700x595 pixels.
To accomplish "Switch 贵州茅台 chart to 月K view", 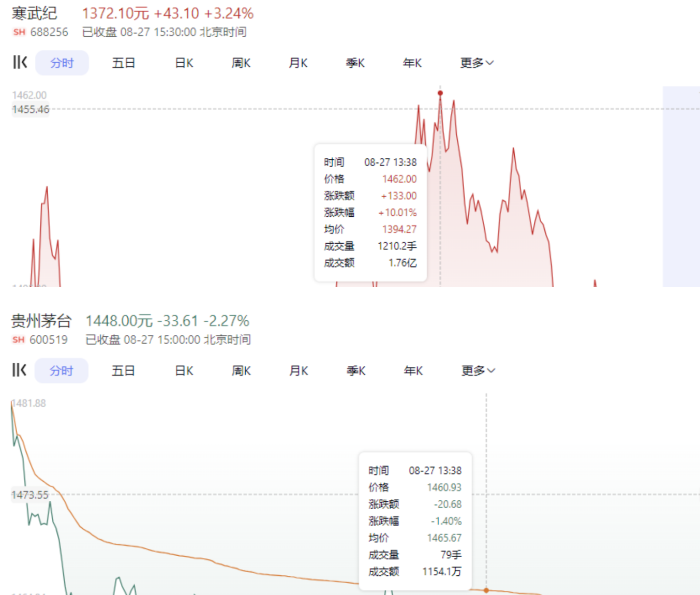I will point(299,371).
